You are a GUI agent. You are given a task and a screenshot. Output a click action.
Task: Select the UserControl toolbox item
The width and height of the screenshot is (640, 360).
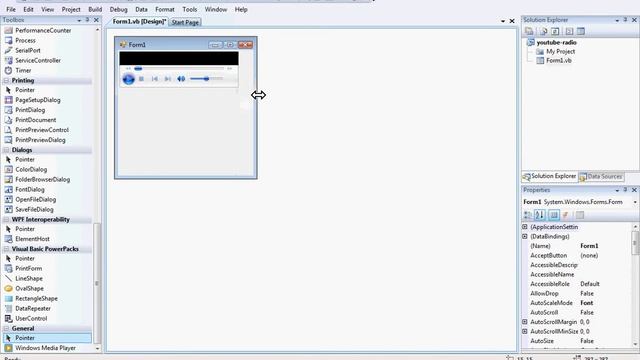point(31,318)
